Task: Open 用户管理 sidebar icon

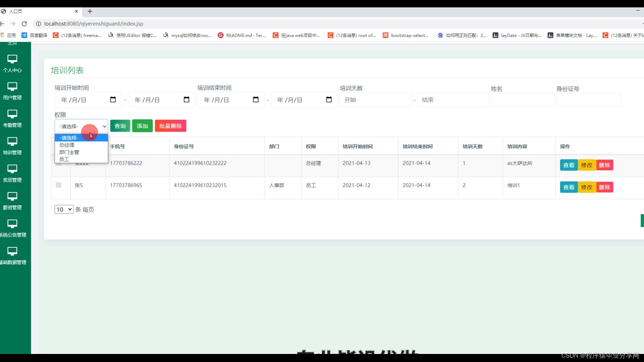Action: [x=12, y=87]
